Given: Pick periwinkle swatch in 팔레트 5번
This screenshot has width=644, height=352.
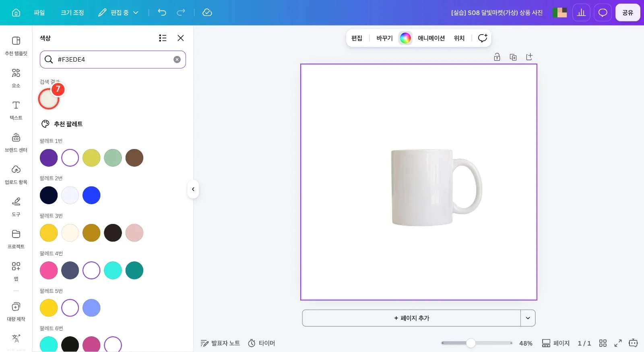Looking at the screenshot, I should coord(91,308).
